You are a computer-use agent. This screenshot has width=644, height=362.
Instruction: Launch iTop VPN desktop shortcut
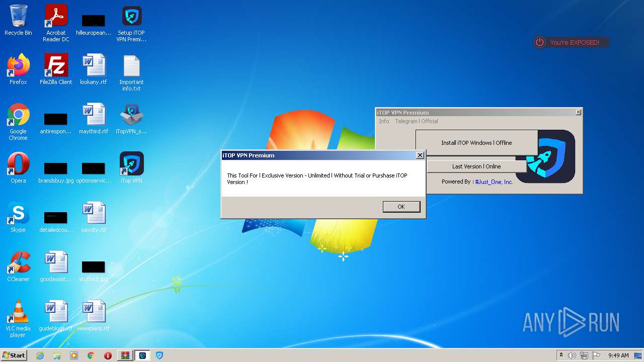(131, 168)
